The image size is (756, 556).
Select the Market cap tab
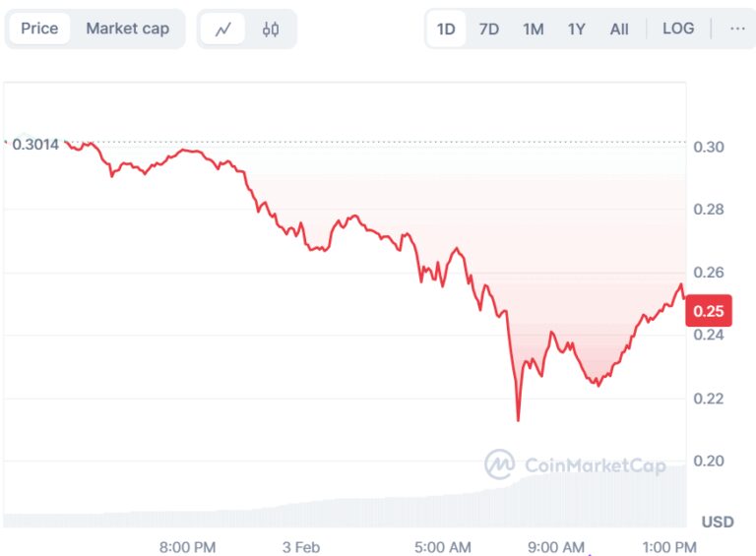tap(127, 29)
